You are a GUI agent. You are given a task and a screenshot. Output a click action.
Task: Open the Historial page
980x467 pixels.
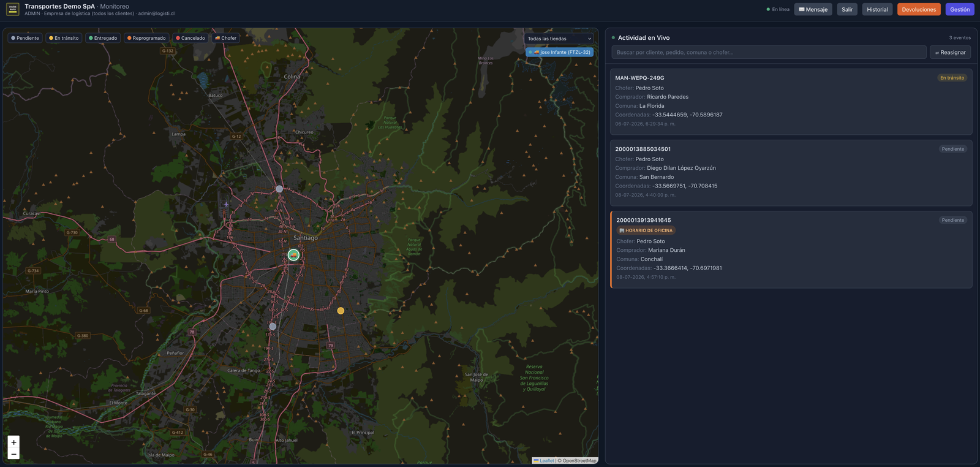[877, 9]
